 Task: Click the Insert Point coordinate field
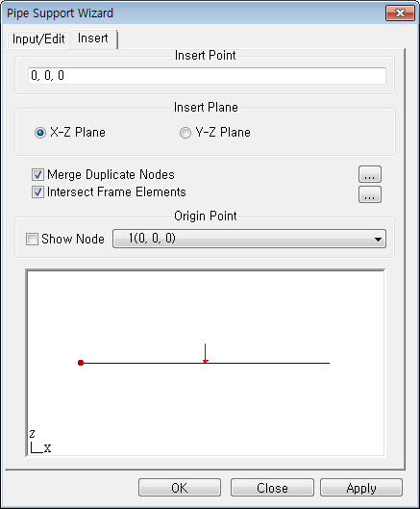[x=207, y=76]
